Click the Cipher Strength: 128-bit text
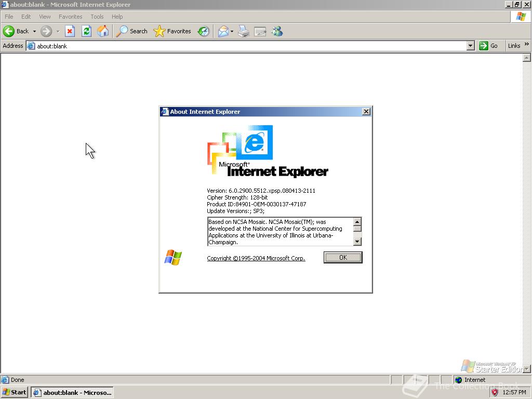This screenshot has height=399, width=532. click(237, 197)
